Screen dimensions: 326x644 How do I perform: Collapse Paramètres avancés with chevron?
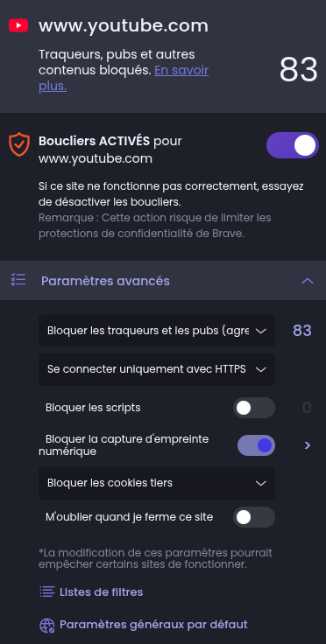[308, 281]
